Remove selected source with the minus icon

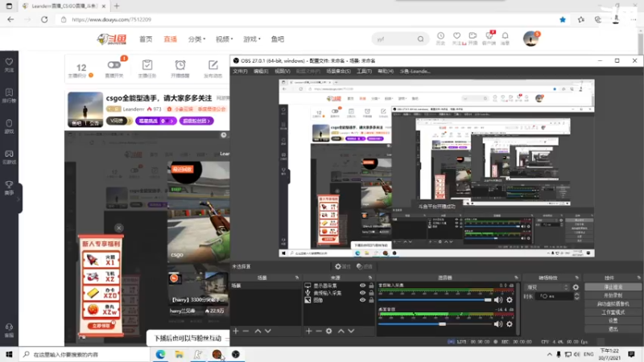[x=319, y=331]
